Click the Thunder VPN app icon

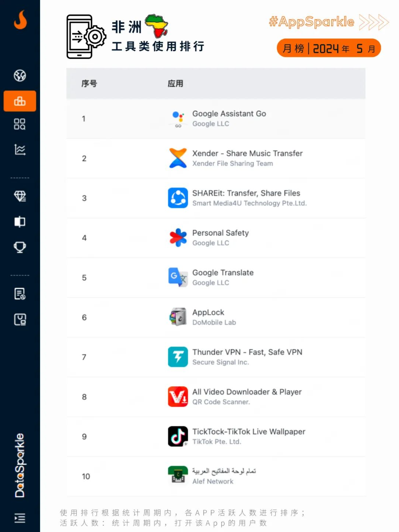coord(178,357)
